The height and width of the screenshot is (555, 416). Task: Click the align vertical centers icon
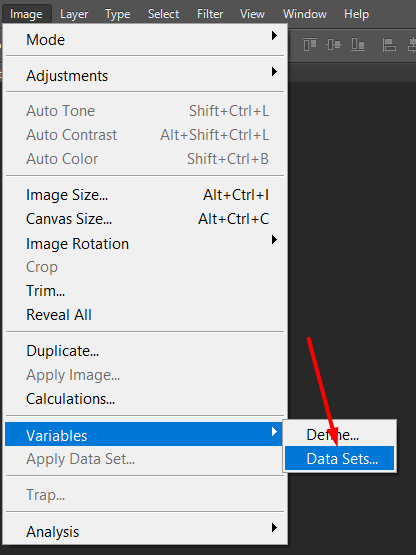[x=334, y=45]
